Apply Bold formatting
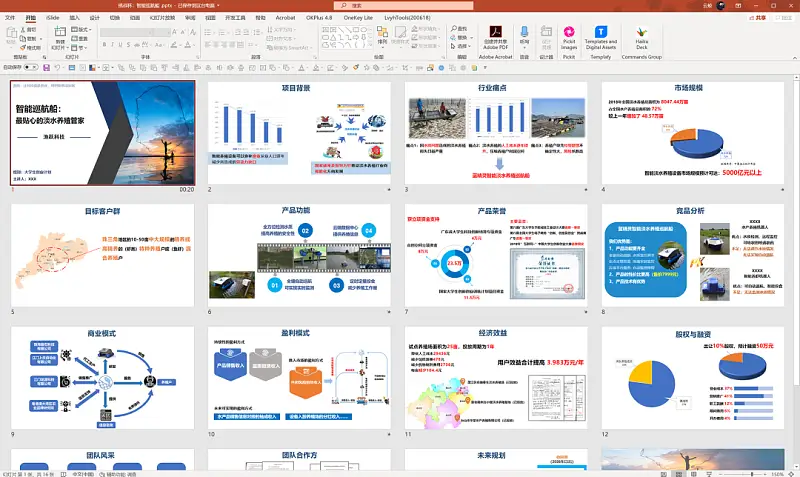The image size is (800, 477). click(x=104, y=45)
